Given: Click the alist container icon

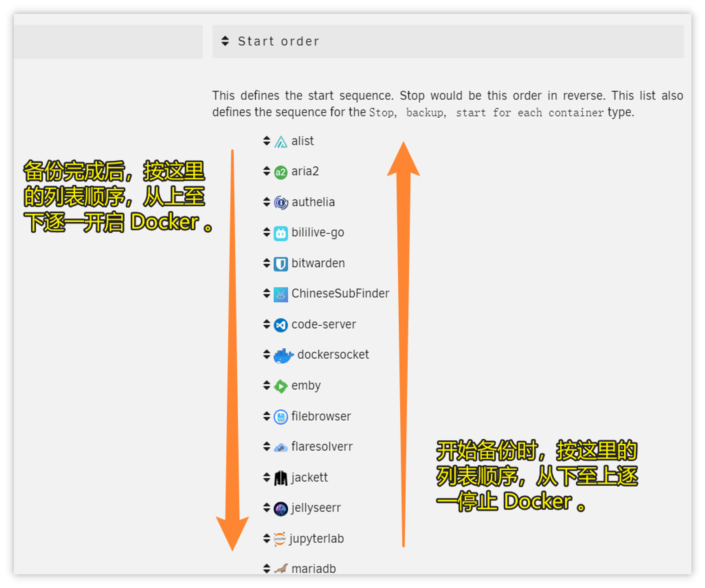Looking at the screenshot, I should coord(281,142).
